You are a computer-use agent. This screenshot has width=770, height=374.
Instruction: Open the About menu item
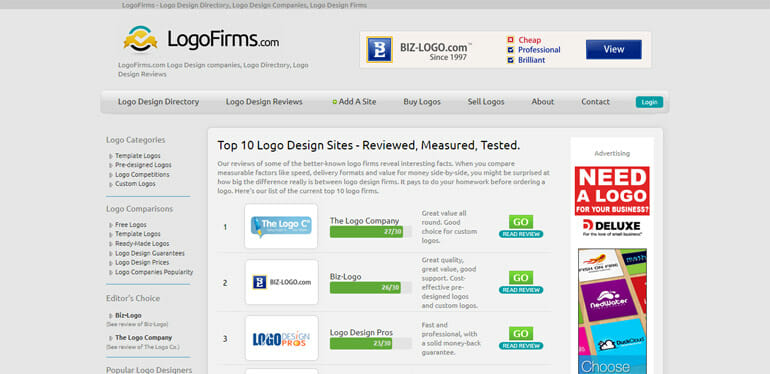(543, 102)
